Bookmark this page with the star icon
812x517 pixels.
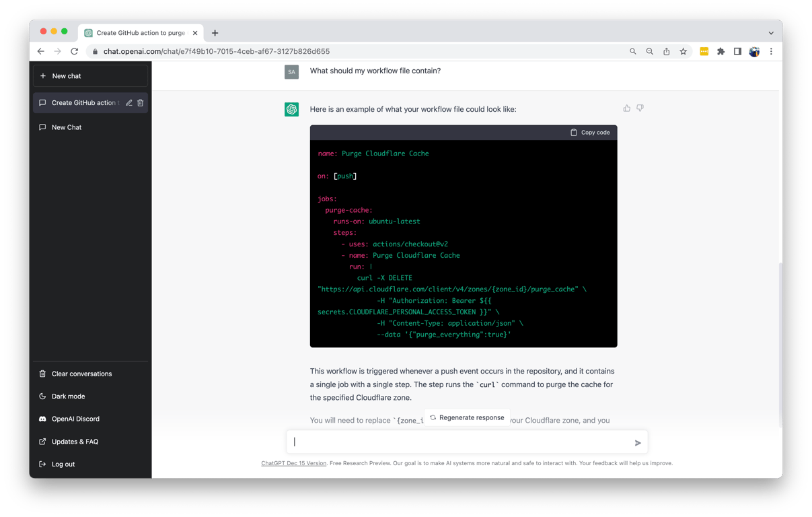point(683,51)
